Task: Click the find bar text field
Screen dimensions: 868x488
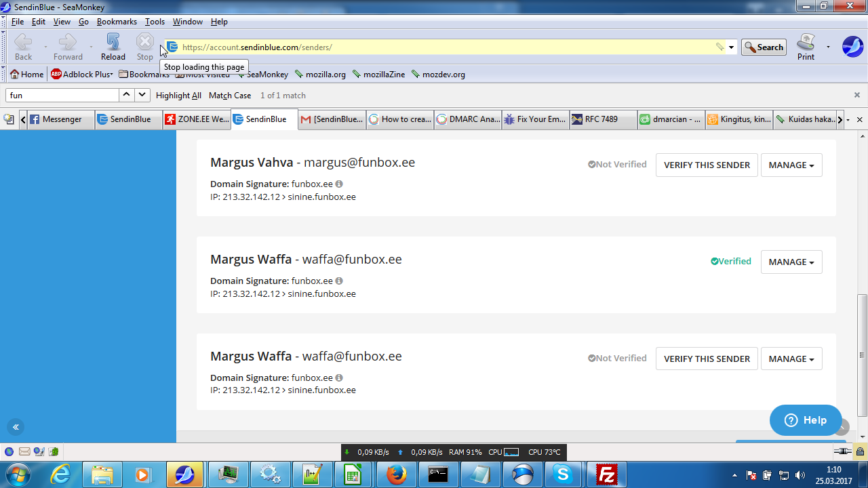Action: click(62, 96)
